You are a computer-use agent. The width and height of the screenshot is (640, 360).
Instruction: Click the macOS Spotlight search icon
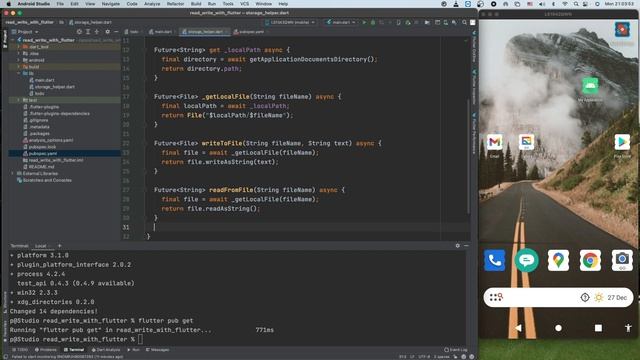[576, 4]
